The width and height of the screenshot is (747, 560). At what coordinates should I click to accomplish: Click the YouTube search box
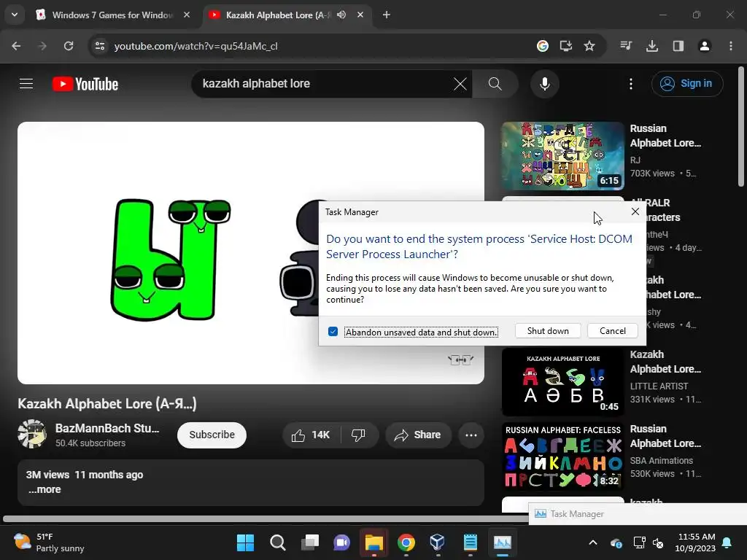coord(324,84)
